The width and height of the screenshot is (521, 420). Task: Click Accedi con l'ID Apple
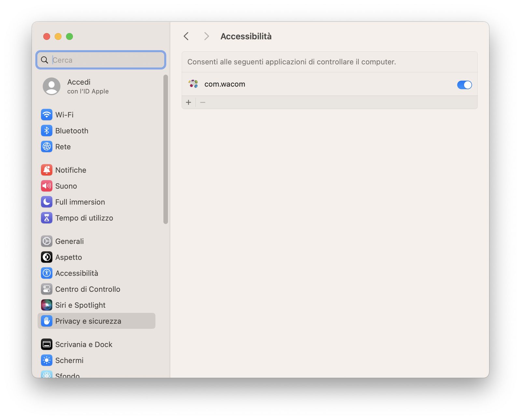tap(78, 86)
